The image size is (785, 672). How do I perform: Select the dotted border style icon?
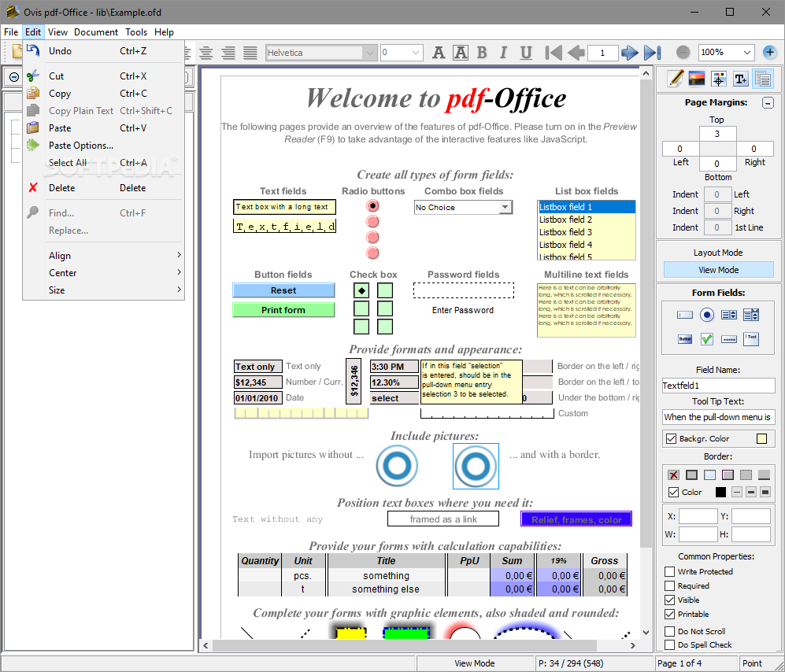pyautogui.click(x=746, y=474)
